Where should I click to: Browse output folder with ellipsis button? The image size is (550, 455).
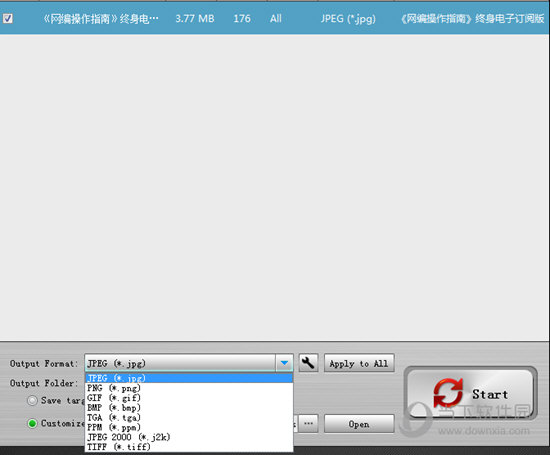click(308, 424)
